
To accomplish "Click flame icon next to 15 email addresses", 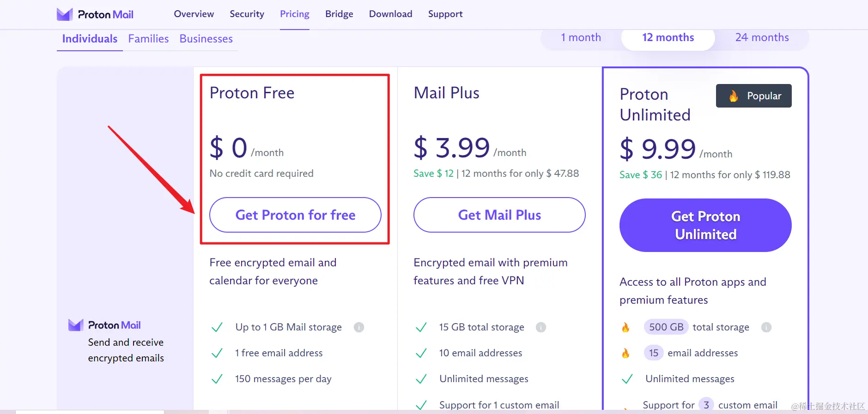I will point(625,353).
